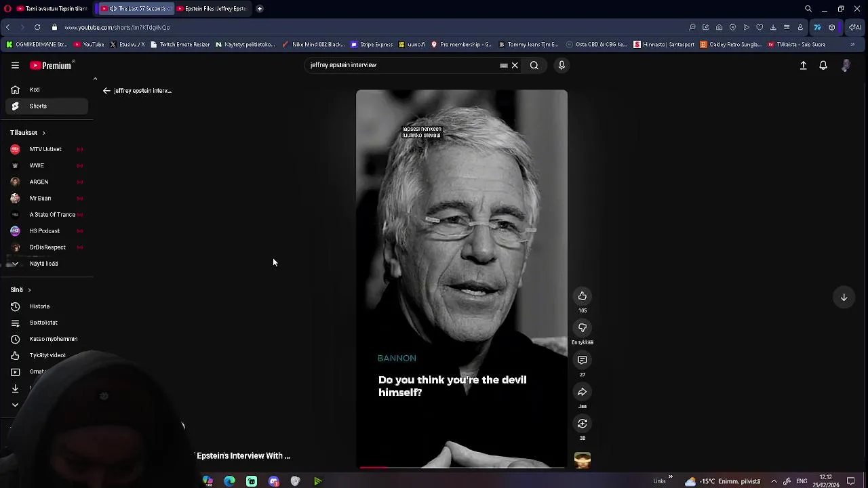The image size is (868, 488).
Task: Open weather widget -15°C
Action: 723,481
